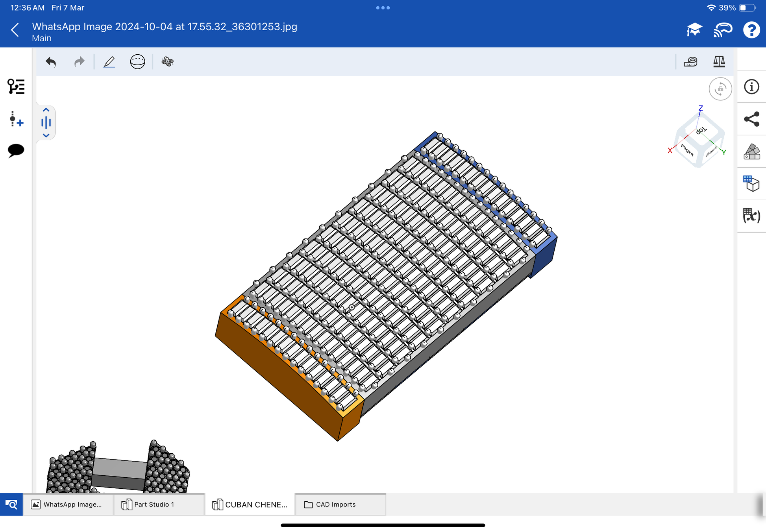The height and width of the screenshot is (532, 766).
Task: Toggle the document info panel
Action: pos(751,87)
